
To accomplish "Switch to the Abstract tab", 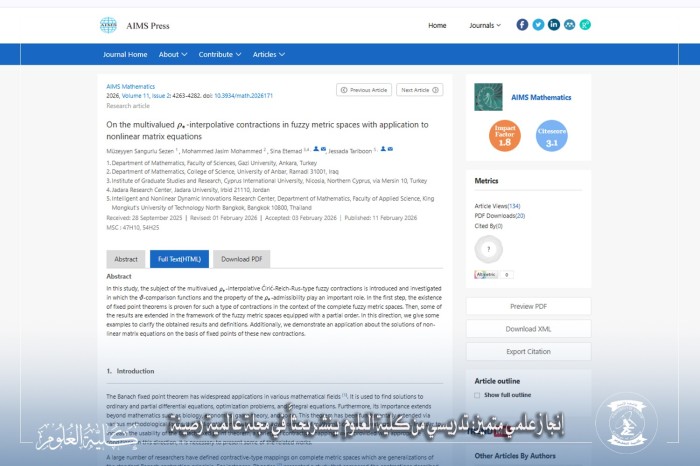I will tap(126, 259).
